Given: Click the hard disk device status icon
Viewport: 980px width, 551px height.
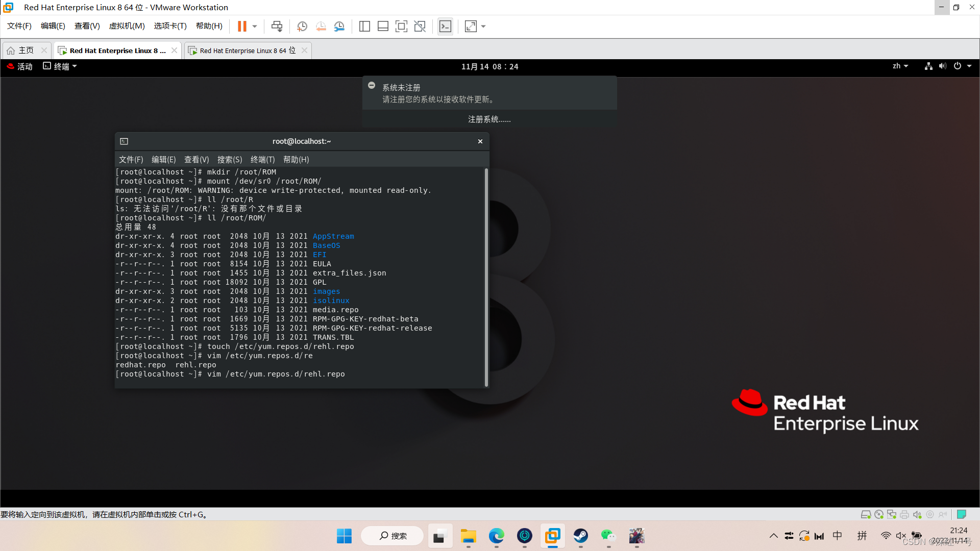Looking at the screenshot, I should point(866,514).
